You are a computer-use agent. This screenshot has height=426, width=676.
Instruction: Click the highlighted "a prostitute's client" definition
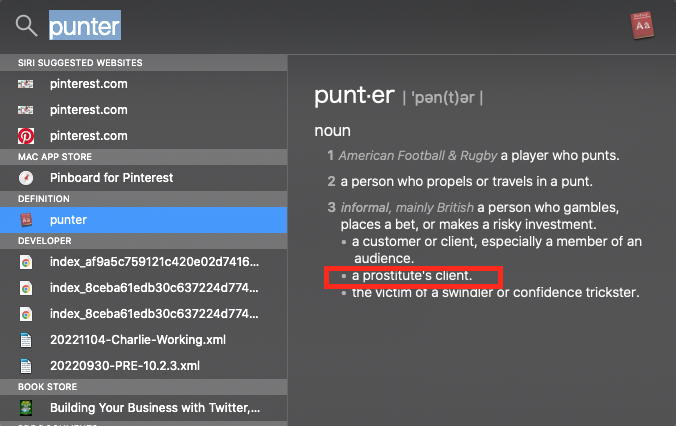click(411, 275)
